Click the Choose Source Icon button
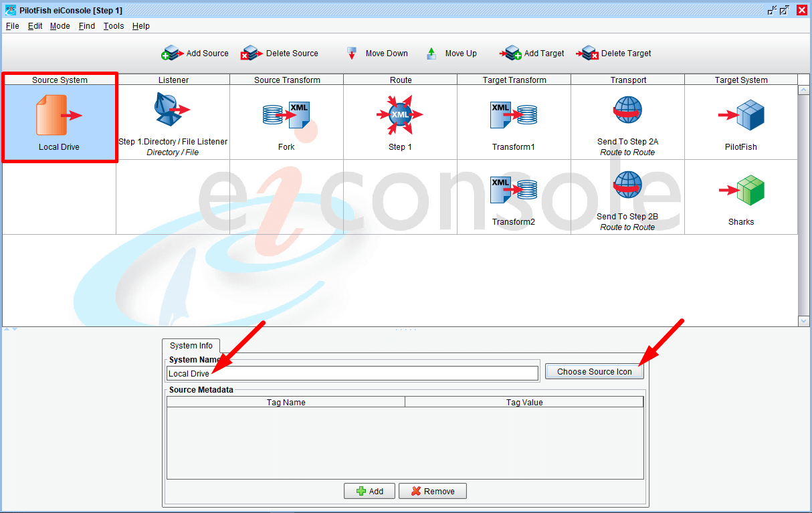Viewport: 812px width, 513px height. 594,372
